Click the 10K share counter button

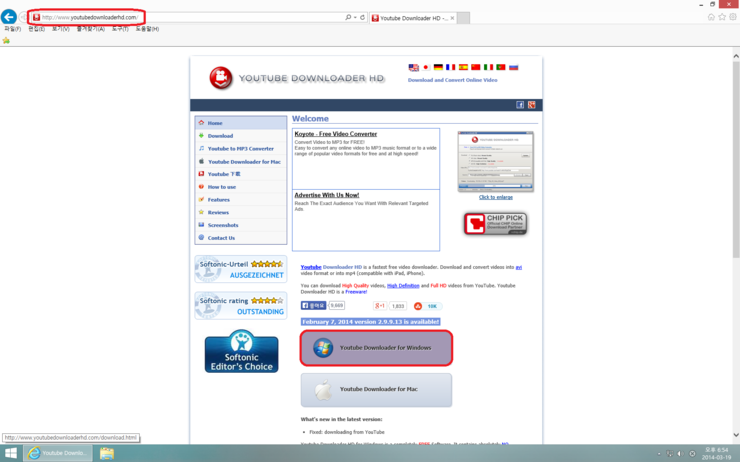pos(428,306)
